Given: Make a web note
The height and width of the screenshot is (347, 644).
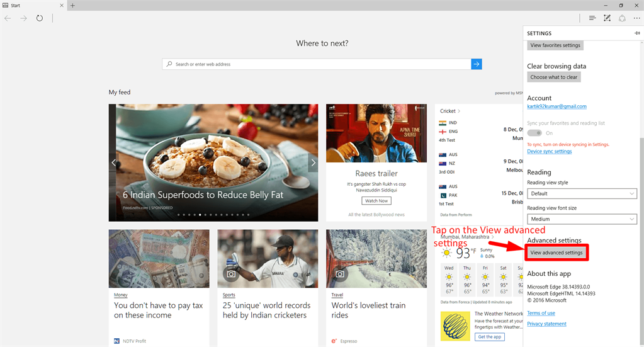Looking at the screenshot, I should tap(607, 18).
